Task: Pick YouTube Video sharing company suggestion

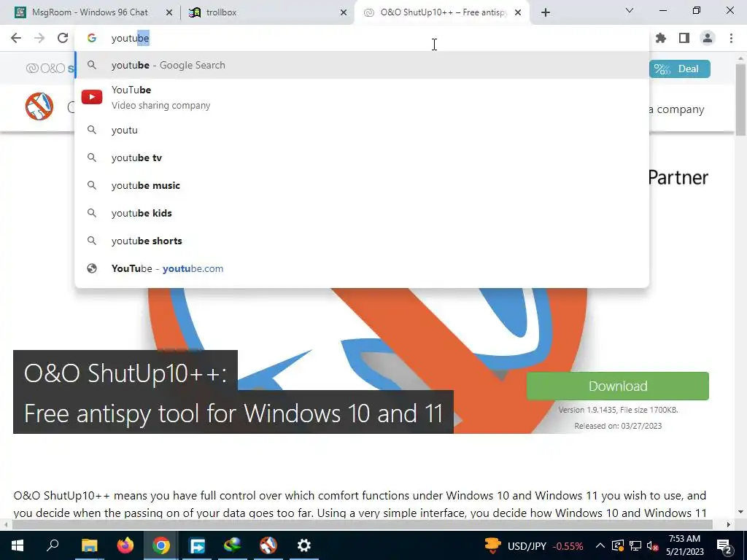Action: [362, 97]
